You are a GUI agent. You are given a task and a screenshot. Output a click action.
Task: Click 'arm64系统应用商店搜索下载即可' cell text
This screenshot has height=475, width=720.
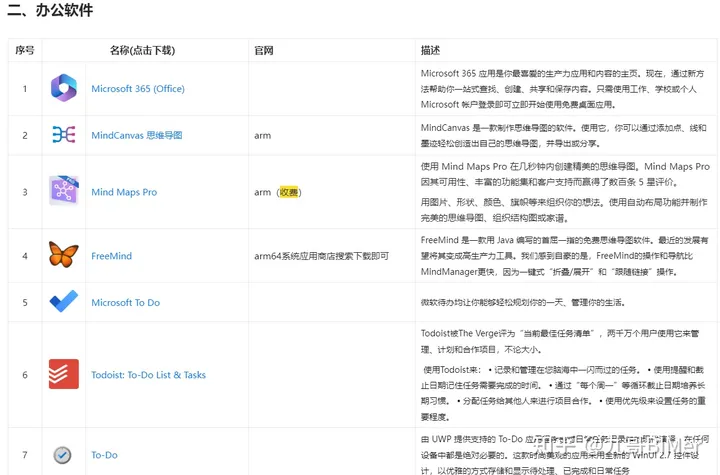coord(321,256)
